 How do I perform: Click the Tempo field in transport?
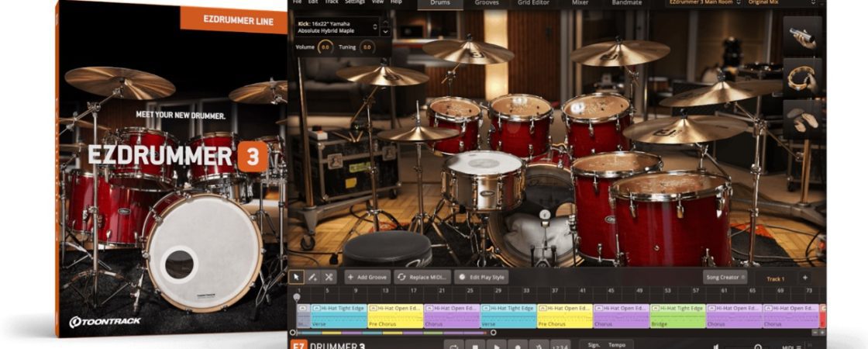click(617, 345)
